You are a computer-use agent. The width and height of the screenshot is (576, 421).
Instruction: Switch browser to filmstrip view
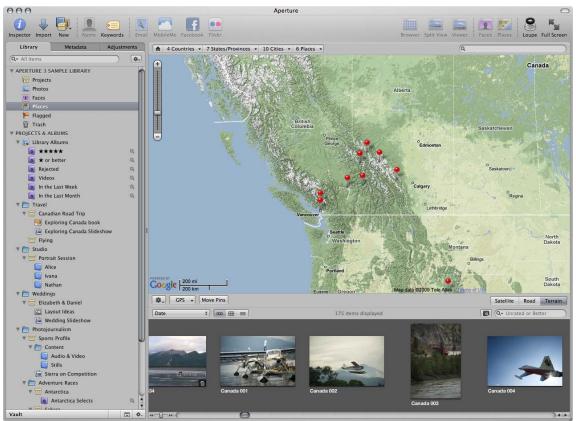(220, 313)
